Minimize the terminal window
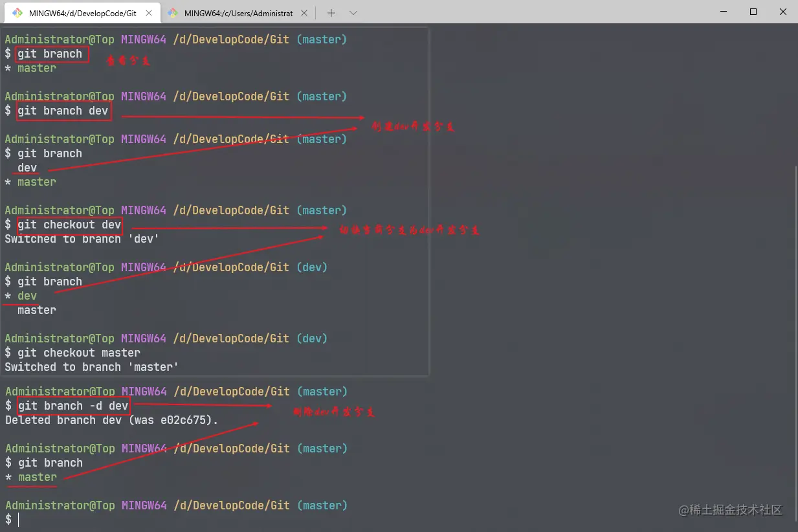Image resolution: width=798 pixels, height=532 pixels. point(723,12)
